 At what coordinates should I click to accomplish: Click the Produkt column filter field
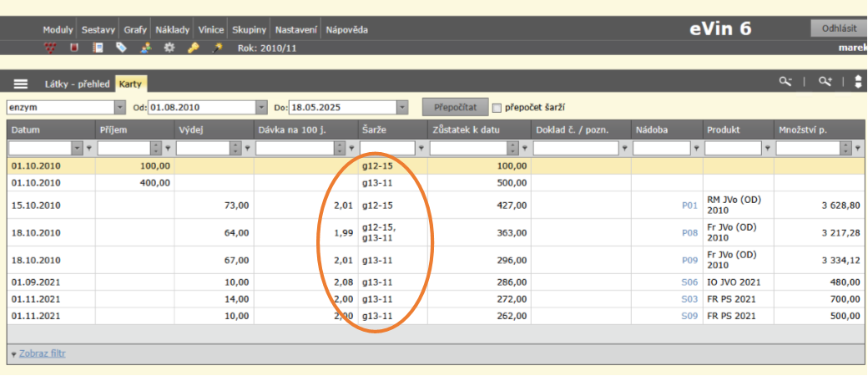pos(733,148)
